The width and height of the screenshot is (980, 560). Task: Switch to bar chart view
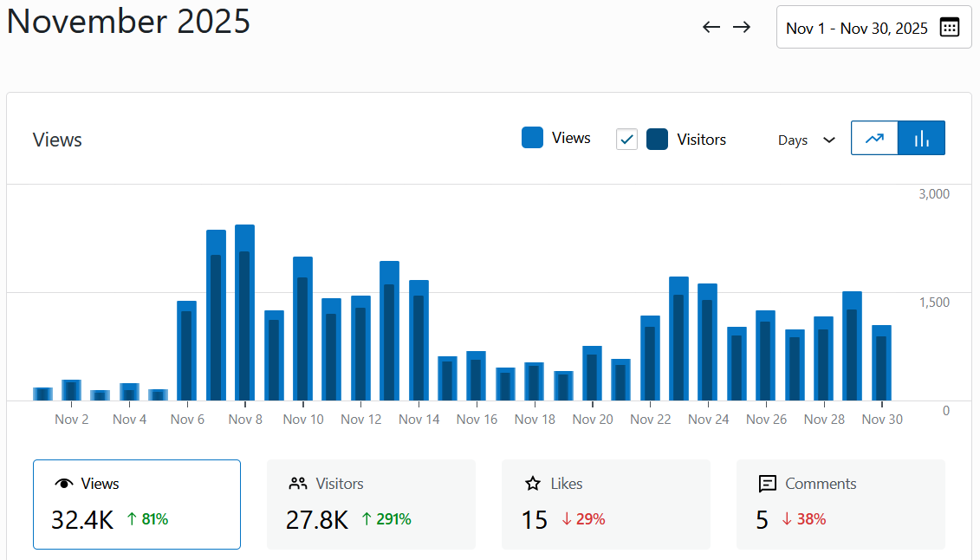pyautogui.click(x=922, y=138)
